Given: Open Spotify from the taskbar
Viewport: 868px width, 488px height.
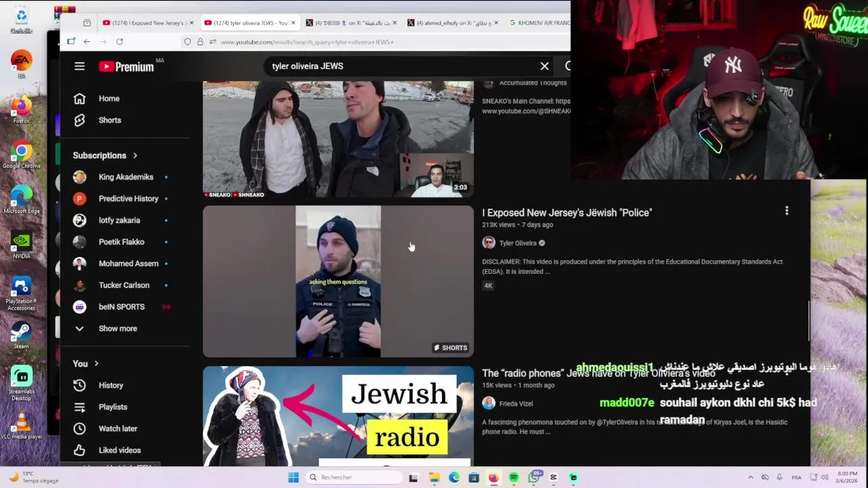Looking at the screenshot, I should (513, 477).
